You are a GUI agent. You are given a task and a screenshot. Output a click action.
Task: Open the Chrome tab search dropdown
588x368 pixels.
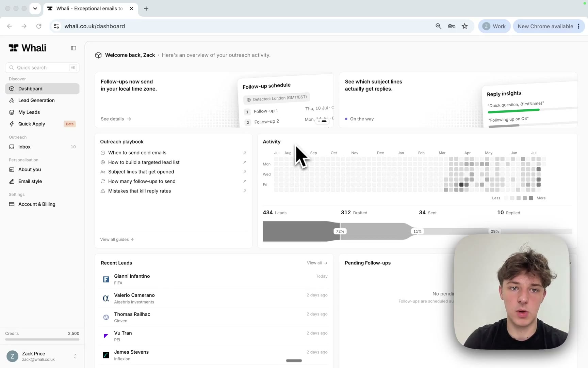click(35, 9)
